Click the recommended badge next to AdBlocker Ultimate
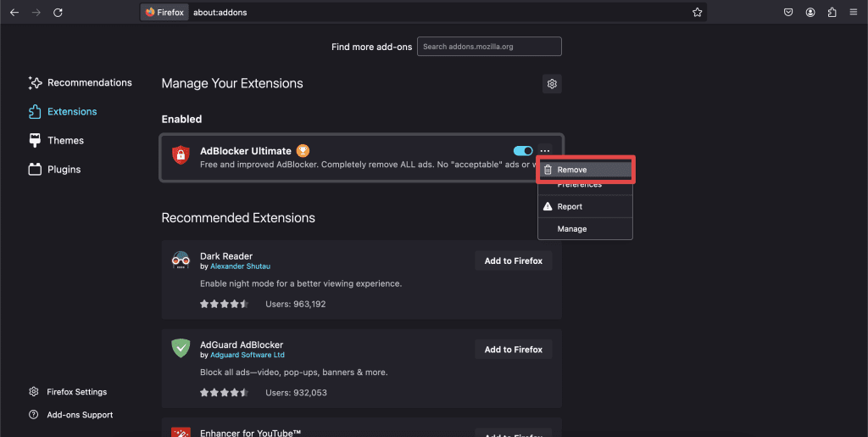 click(303, 151)
